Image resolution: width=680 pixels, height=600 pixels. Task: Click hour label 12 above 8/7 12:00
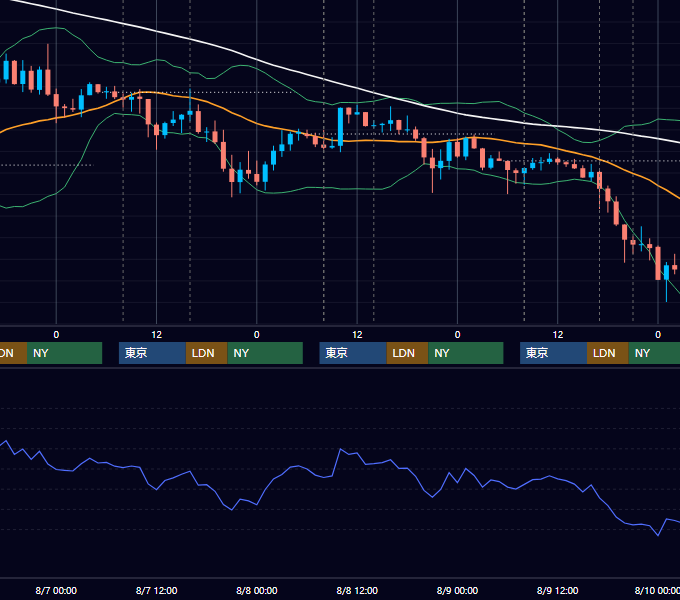click(x=157, y=335)
